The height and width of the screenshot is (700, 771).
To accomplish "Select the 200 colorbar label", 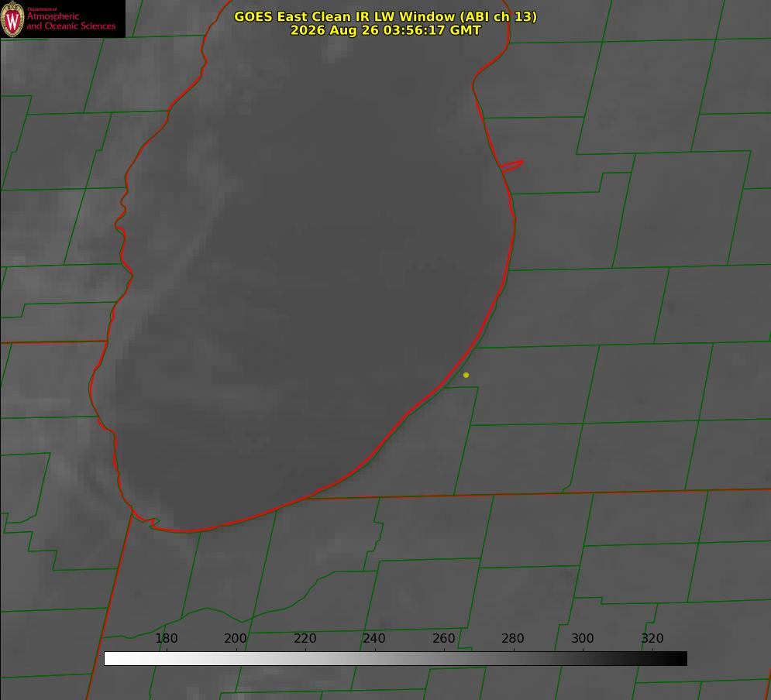I will click(x=235, y=638).
